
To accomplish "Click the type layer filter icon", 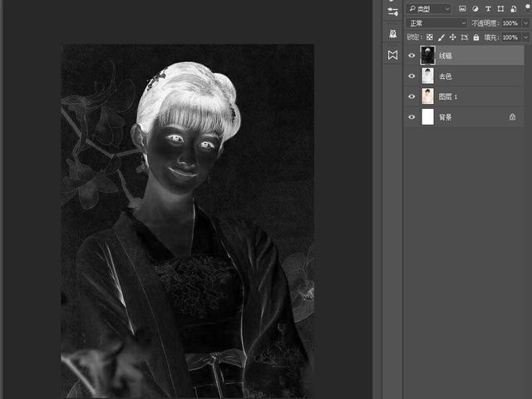I will point(487,8).
